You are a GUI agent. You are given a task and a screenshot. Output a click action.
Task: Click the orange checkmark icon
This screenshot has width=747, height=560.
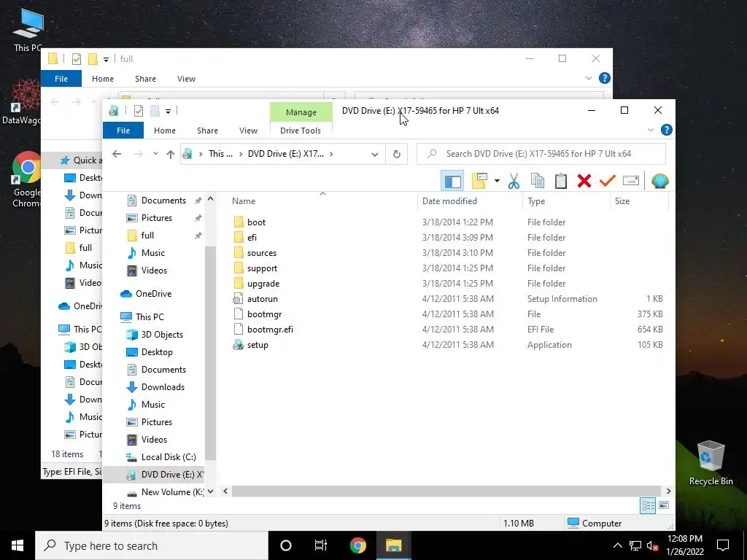608,181
